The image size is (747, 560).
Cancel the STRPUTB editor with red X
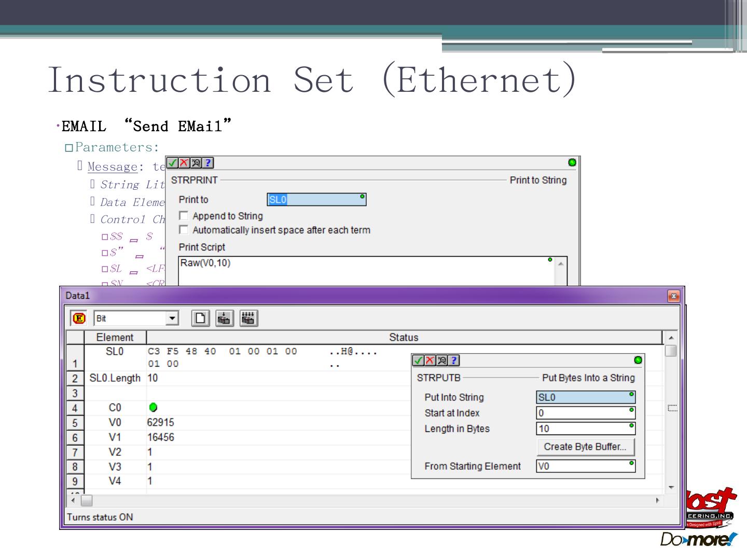[x=430, y=360]
